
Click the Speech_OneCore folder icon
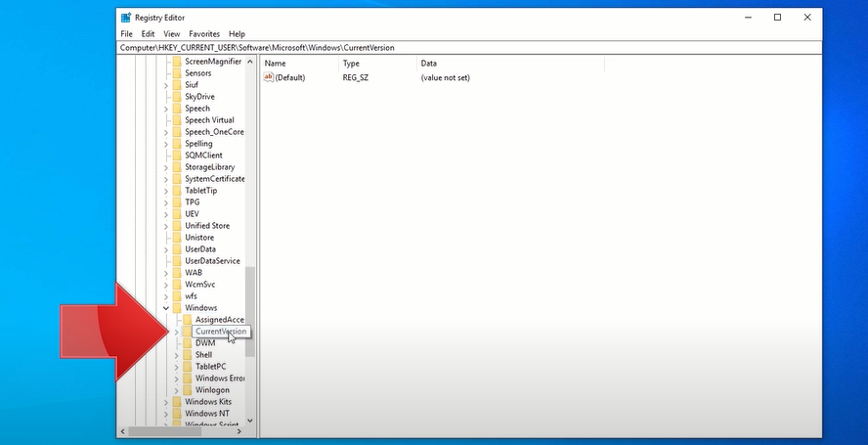point(177,132)
